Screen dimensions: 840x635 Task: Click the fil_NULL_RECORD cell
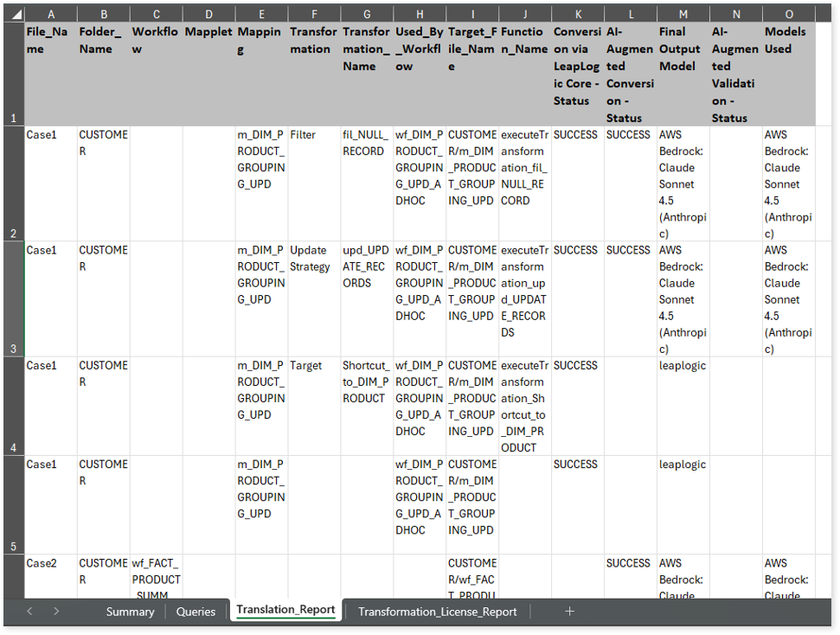click(x=365, y=143)
